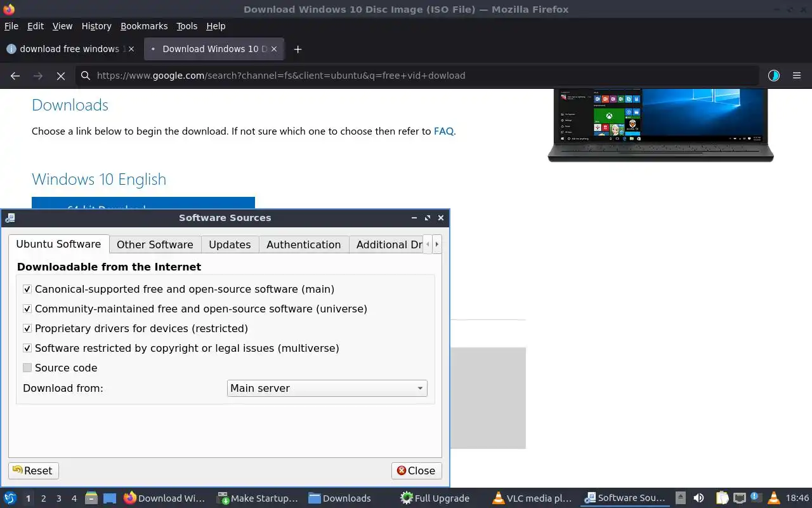Open the Firefox History menu
Viewport: 812px width, 508px height.
point(96,26)
